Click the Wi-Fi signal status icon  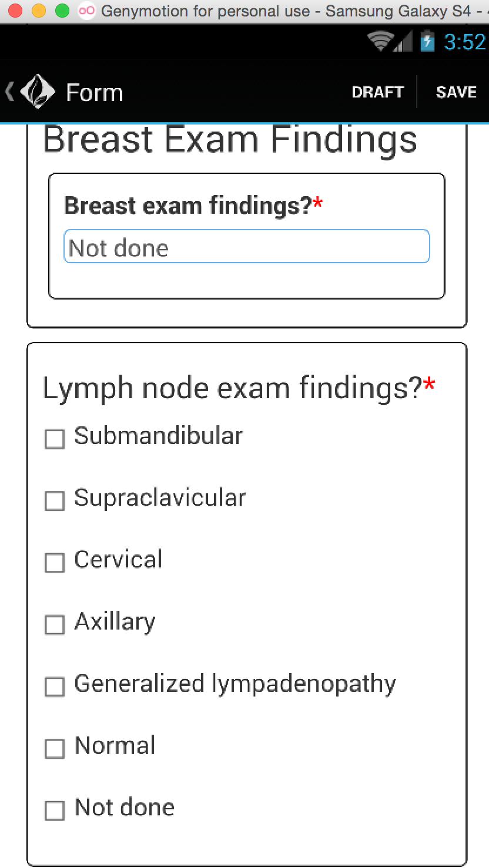[380, 41]
